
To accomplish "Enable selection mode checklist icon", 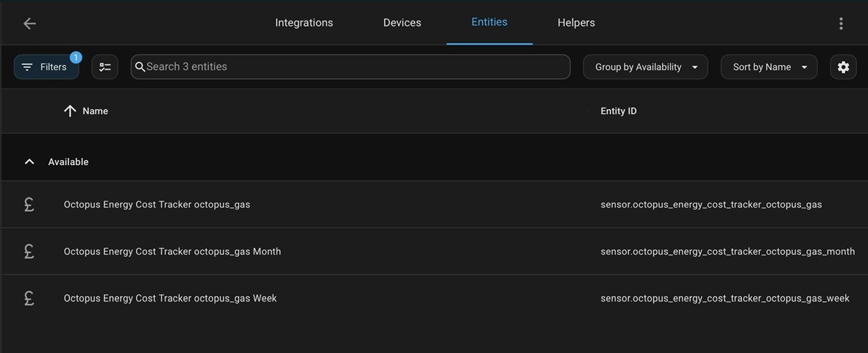I will pos(105,67).
